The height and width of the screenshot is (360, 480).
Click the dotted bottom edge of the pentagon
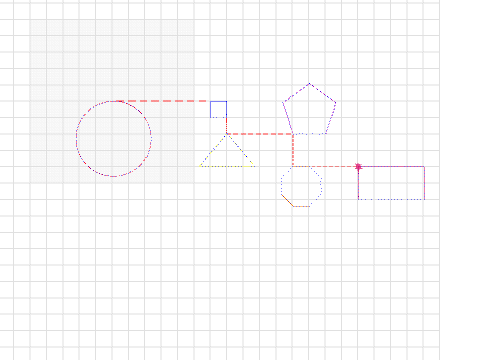[x=309, y=134]
